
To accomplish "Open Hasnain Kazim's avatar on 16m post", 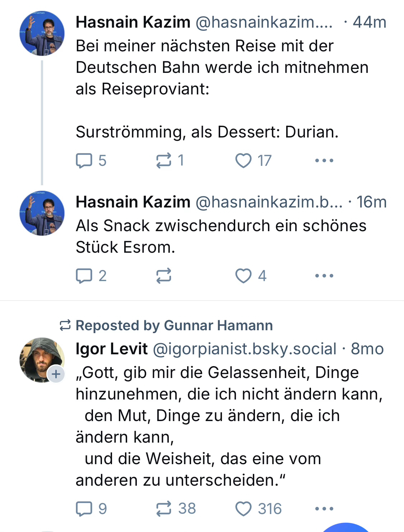I will click(x=42, y=213).
